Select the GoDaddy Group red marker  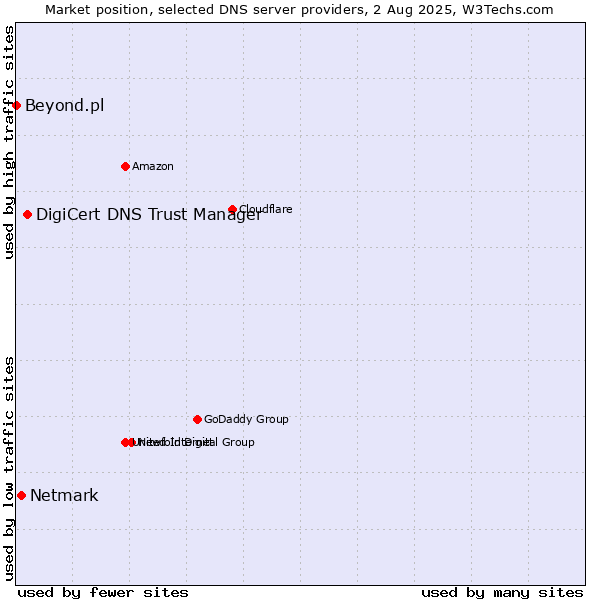[x=197, y=419]
